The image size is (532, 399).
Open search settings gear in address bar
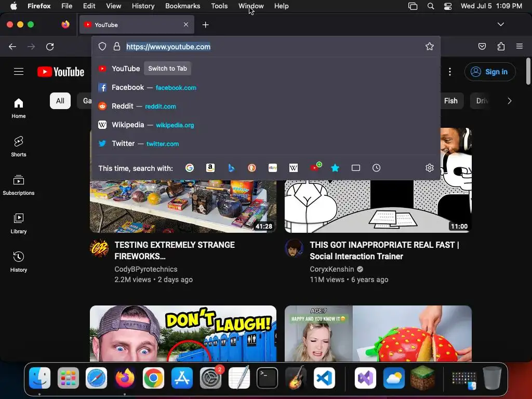click(x=430, y=168)
